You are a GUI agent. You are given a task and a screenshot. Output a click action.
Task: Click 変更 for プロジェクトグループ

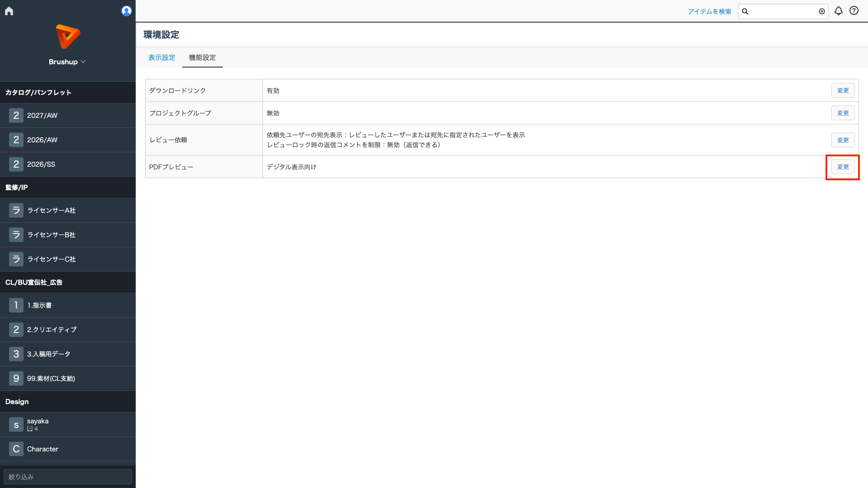point(843,113)
